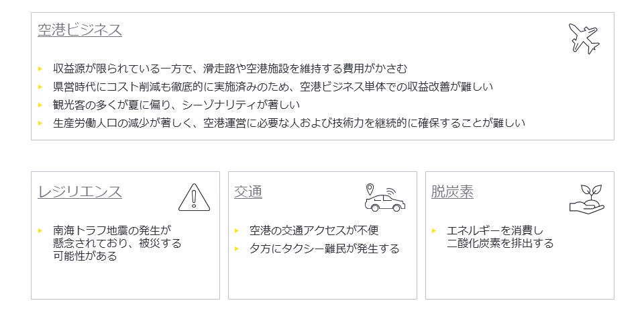This screenshot has width=644, height=313.
Task: Click the 夕方にタクシー難民が発生する text
Action: 324,249
